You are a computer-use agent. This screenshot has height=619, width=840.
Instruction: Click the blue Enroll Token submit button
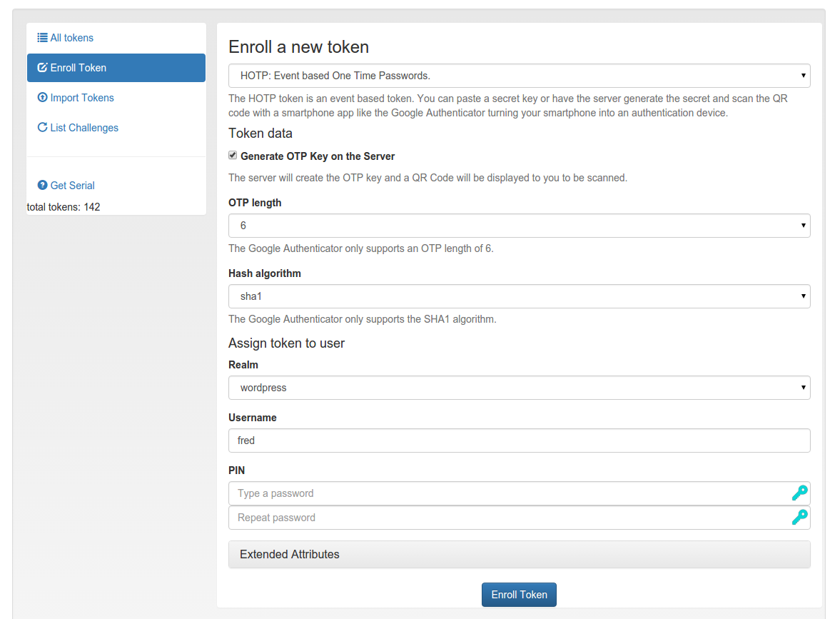(519, 595)
